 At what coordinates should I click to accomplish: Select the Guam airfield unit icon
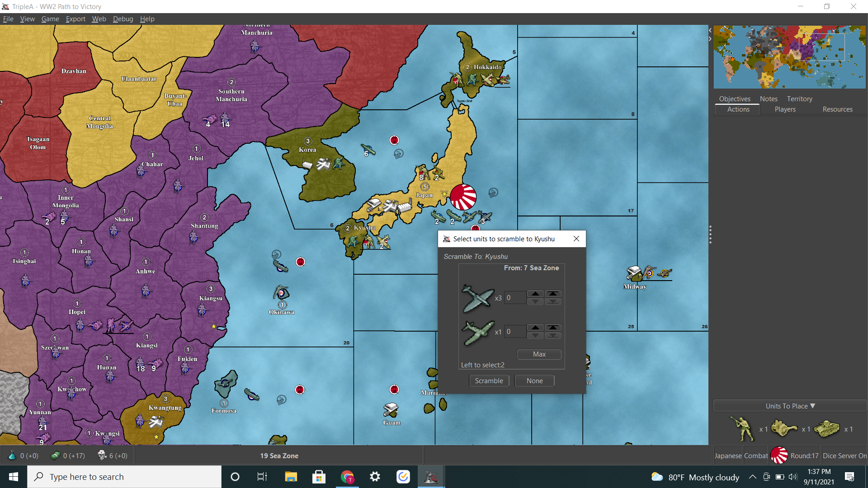[x=391, y=410]
